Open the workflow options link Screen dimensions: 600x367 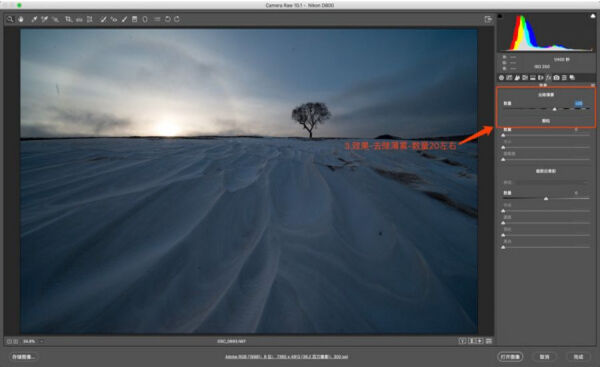point(286,357)
